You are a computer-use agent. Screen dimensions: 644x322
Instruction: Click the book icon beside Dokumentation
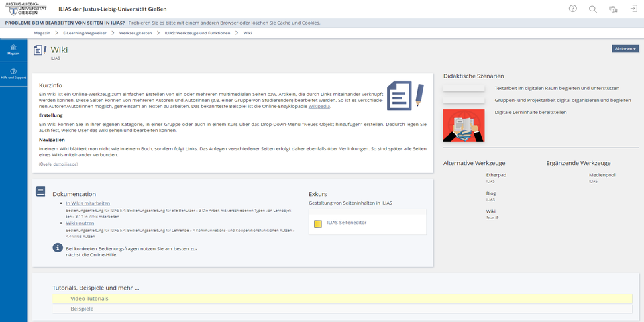click(x=40, y=191)
